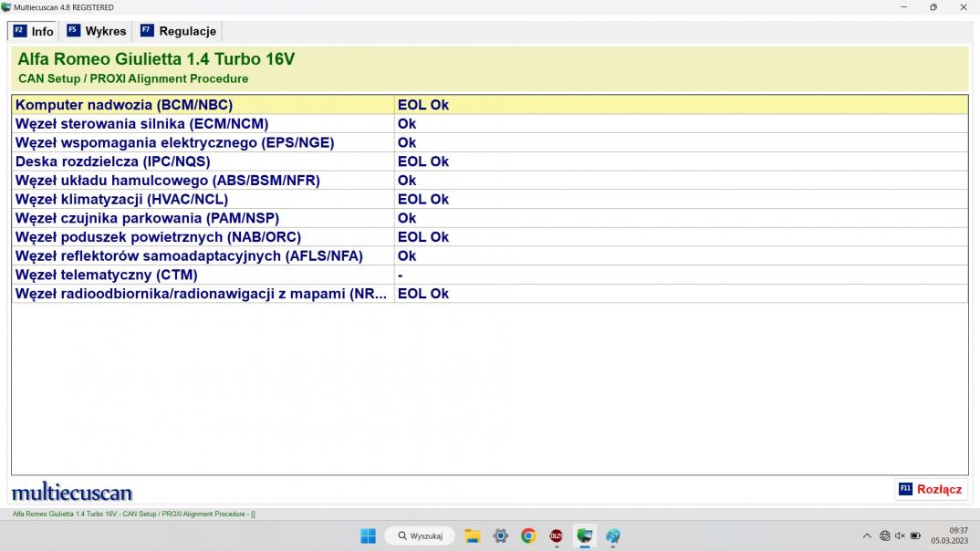Check the battery status tray icon
980x551 pixels.
(x=915, y=536)
